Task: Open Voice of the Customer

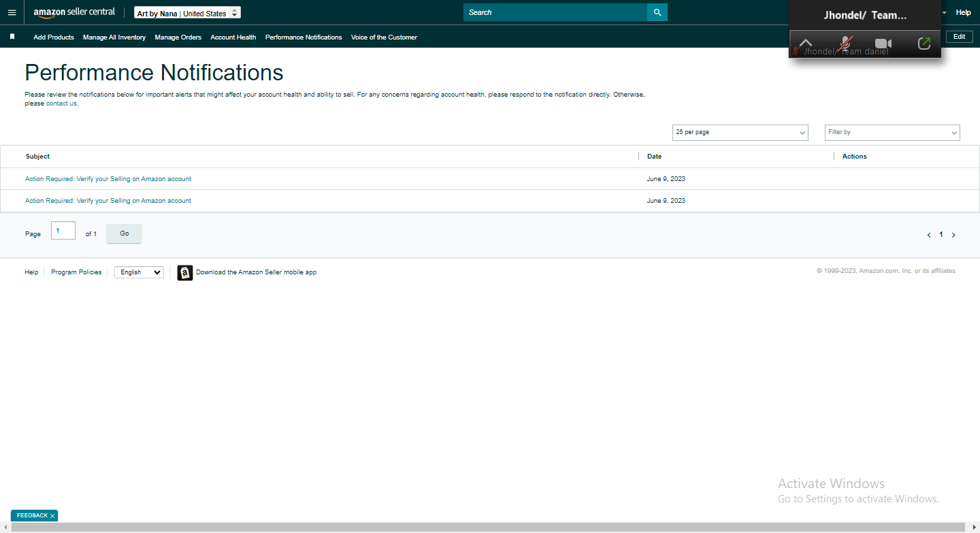Action: (384, 37)
